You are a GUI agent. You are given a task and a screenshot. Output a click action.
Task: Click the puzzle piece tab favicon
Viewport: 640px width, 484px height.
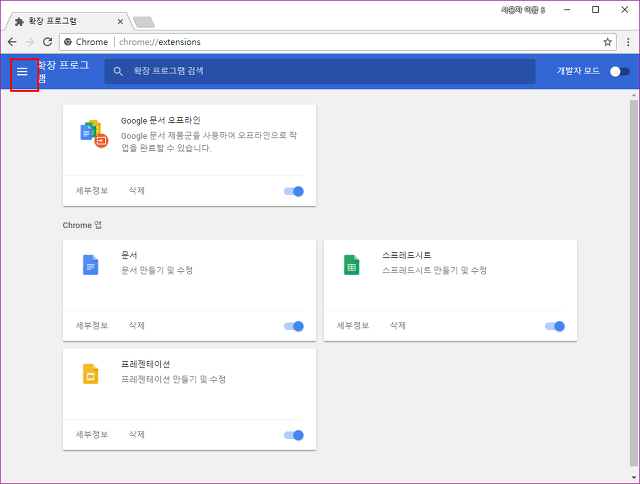click(x=19, y=22)
